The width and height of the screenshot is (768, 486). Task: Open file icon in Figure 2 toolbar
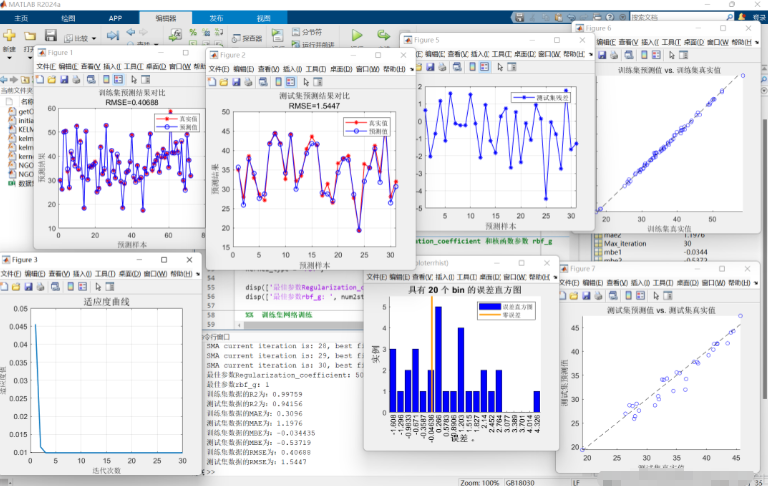[226, 81]
